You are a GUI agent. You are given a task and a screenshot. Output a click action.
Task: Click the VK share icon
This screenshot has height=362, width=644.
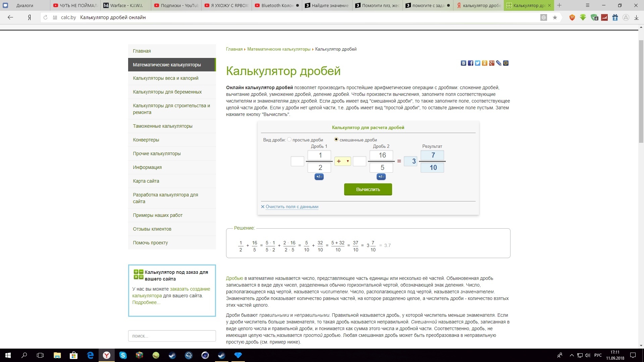pyautogui.click(x=464, y=63)
